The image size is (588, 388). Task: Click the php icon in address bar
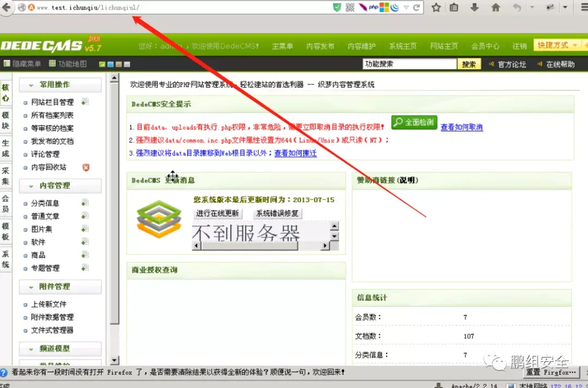click(373, 8)
